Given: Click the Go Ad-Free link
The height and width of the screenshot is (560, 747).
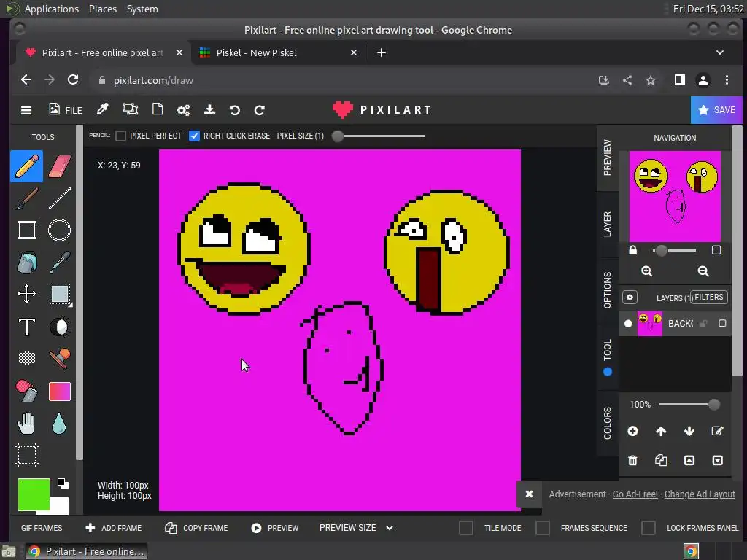Looking at the screenshot, I should click(635, 494).
